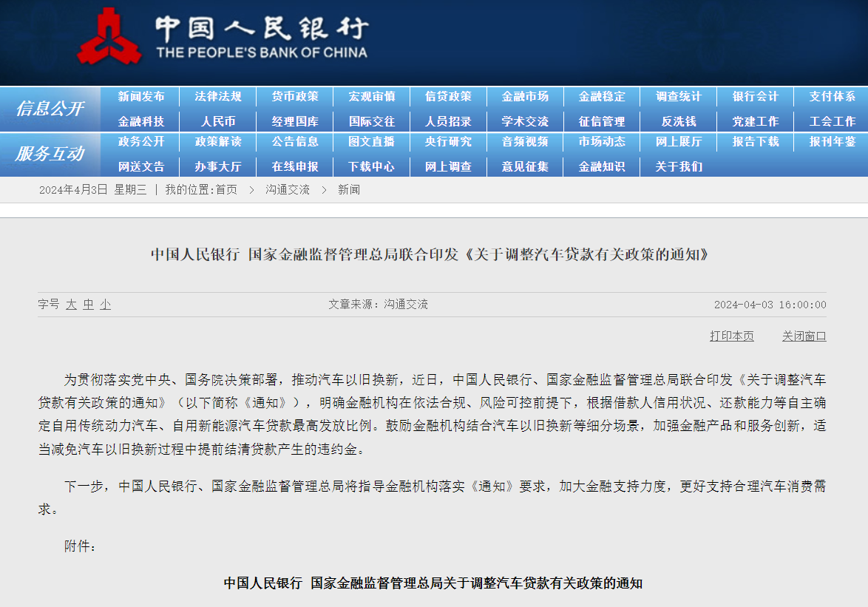Open 新闻发布 menu item

[x=141, y=97]
